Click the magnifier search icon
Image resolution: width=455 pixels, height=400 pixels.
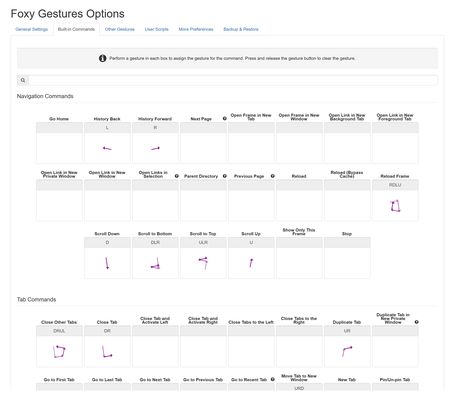(23, 80)
